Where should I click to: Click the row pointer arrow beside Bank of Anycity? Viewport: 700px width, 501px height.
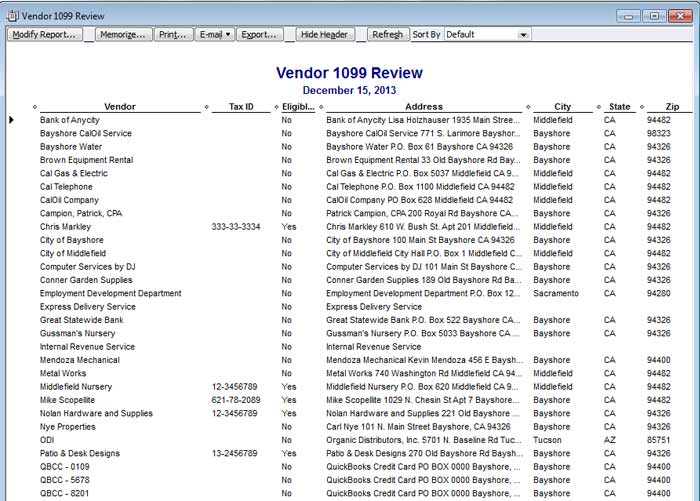coord(12,120)
